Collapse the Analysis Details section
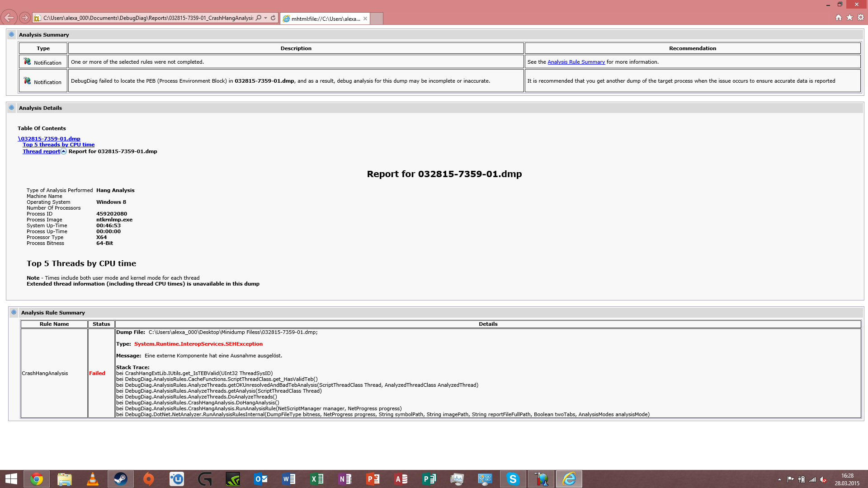 (12, 108)
